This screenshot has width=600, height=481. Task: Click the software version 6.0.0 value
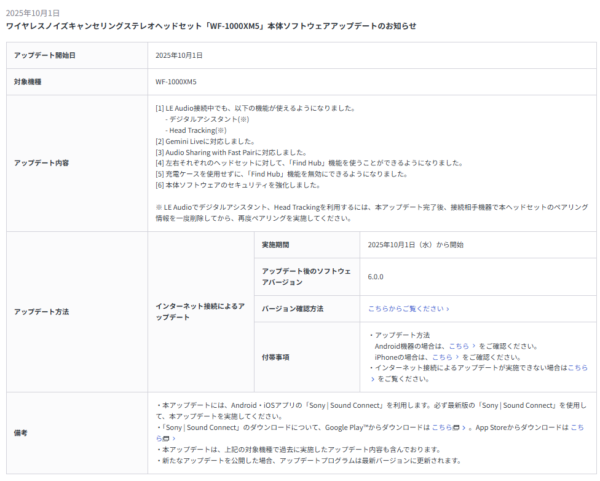[376, 276]
